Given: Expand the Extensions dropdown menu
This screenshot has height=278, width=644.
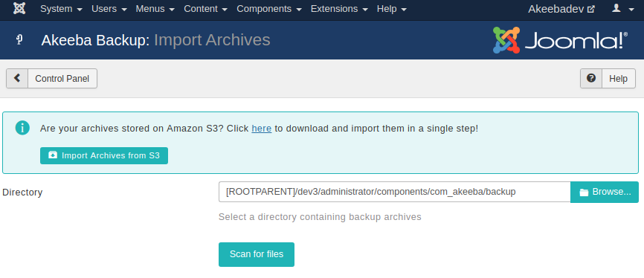Looking at the screenshot, I should point(339,9).
